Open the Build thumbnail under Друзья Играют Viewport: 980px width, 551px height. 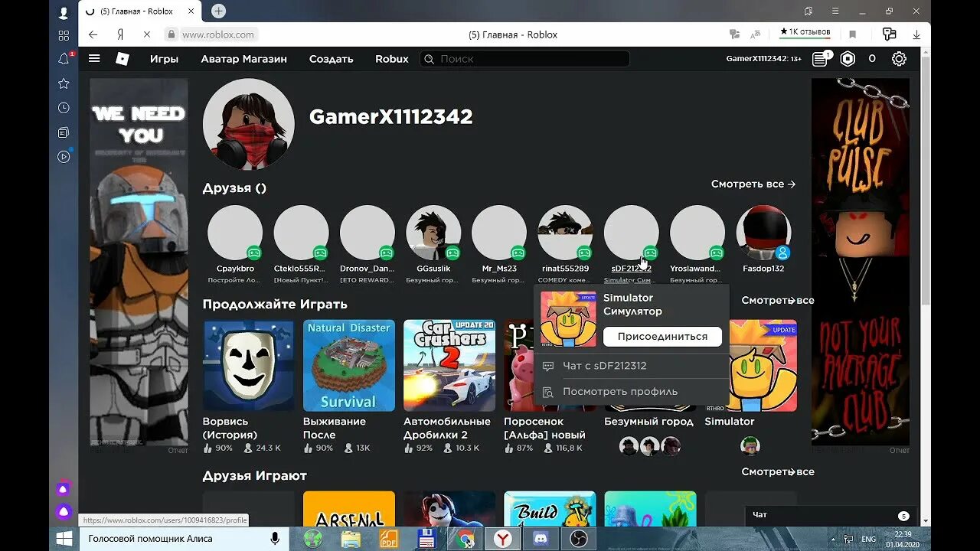tap(550, 508)
